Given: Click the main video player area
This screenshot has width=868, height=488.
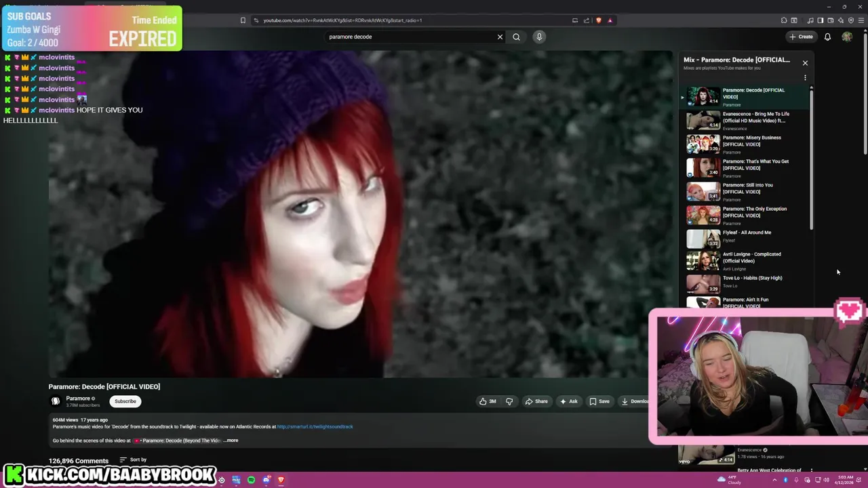Looking at the screenshot, I should point(360,214).
